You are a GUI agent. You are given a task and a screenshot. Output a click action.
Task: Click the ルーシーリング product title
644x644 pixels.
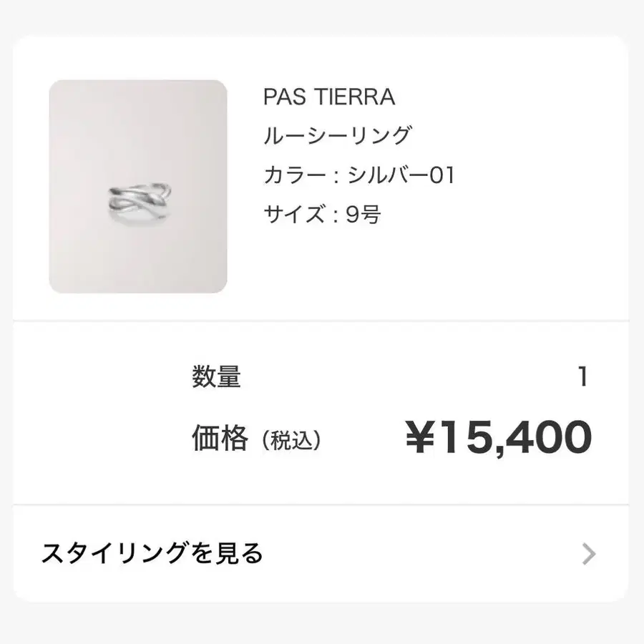[x=337, y=135]
